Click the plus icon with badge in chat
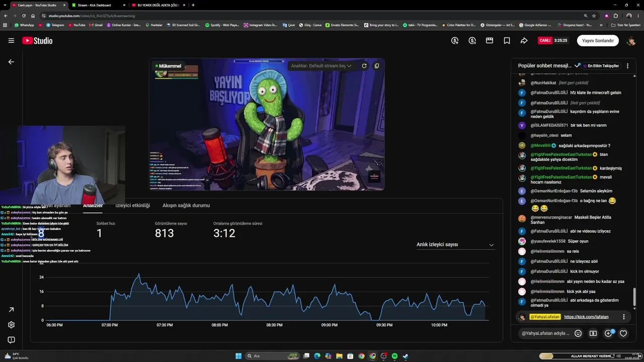The image size is (644, 362). [x=609, y=333]
